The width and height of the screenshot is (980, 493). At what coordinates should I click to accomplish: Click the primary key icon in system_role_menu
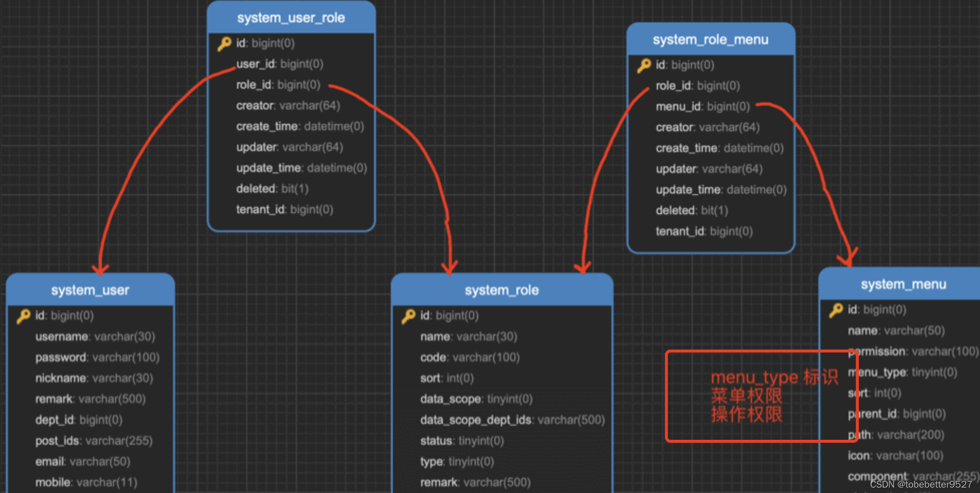click(644, 65)
